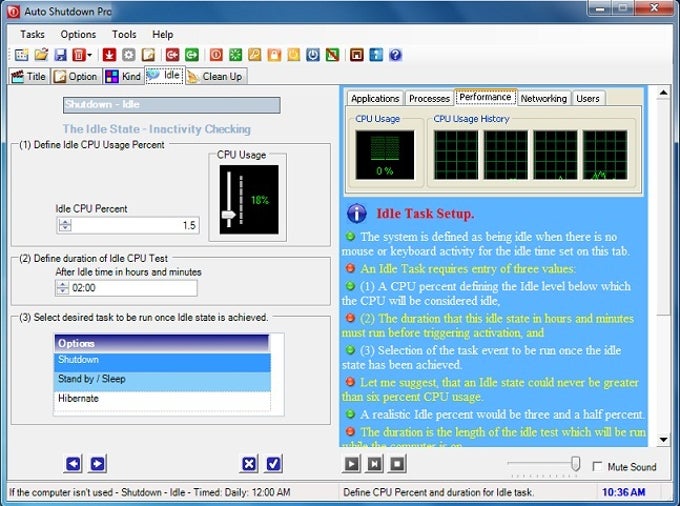This screenshot has height=506, width=680.
Task: Click the 02:00 idle time field
Action: [x=126, y=288]
